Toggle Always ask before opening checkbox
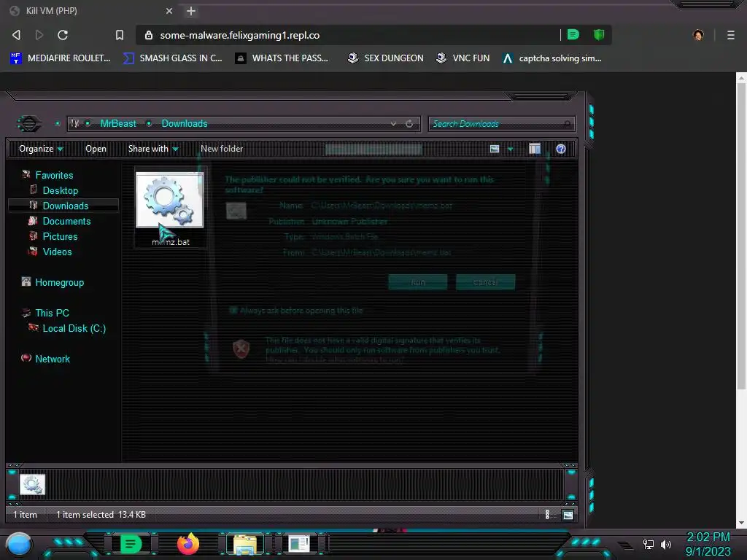The width and height of the screenshot is (747, 560). pos(233,311)
